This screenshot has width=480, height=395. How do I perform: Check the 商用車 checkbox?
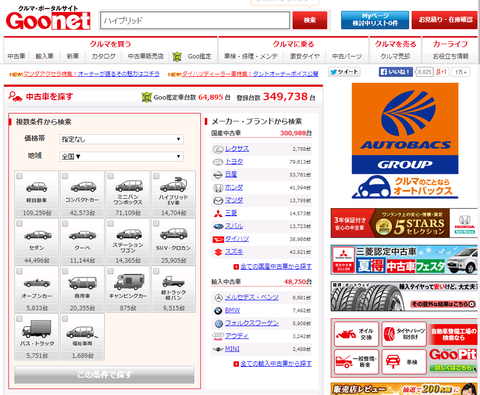click(x=65, y=271)
